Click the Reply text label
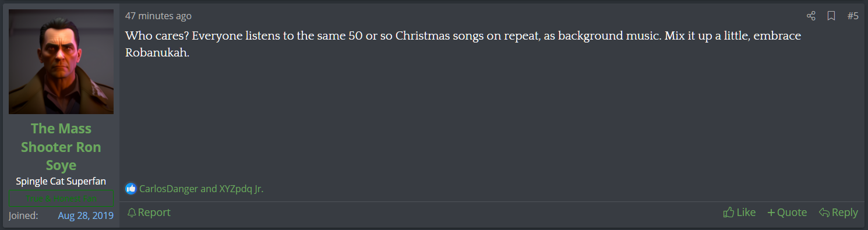Screen dimensions: 868x230 coord(845,213)
